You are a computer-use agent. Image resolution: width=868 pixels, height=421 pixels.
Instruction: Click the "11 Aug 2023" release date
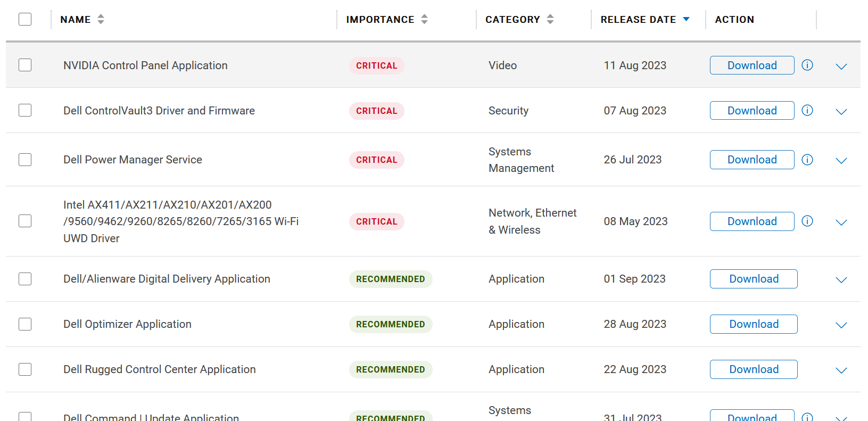635,65
